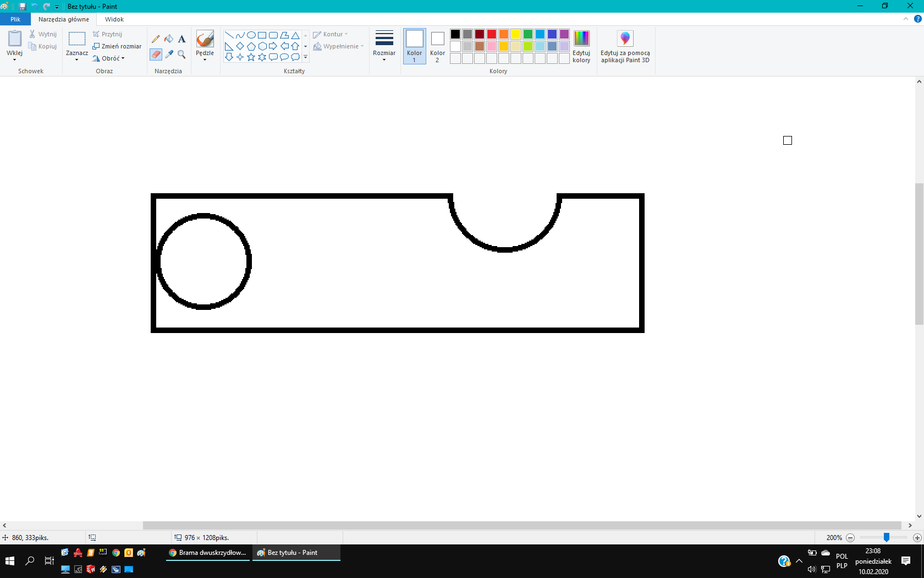
Task: Activate Kolor 2 selector
Action: tap(437, 47)
